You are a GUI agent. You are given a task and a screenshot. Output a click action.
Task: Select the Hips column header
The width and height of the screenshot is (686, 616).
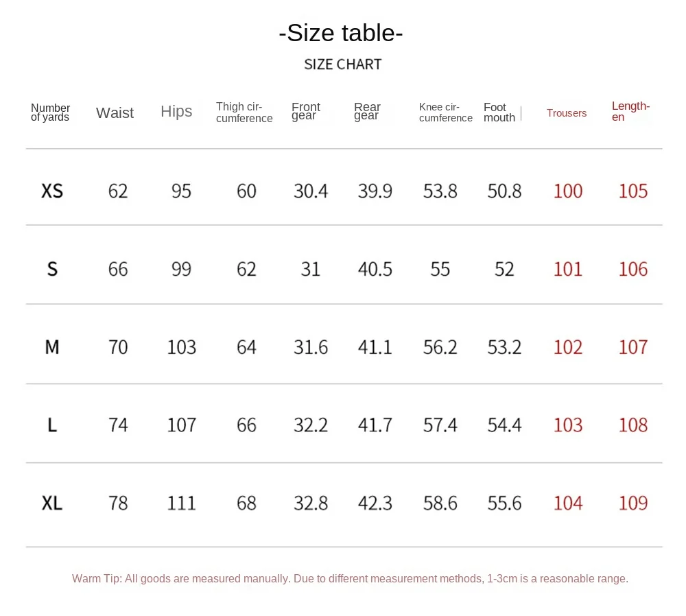[176, 112]
